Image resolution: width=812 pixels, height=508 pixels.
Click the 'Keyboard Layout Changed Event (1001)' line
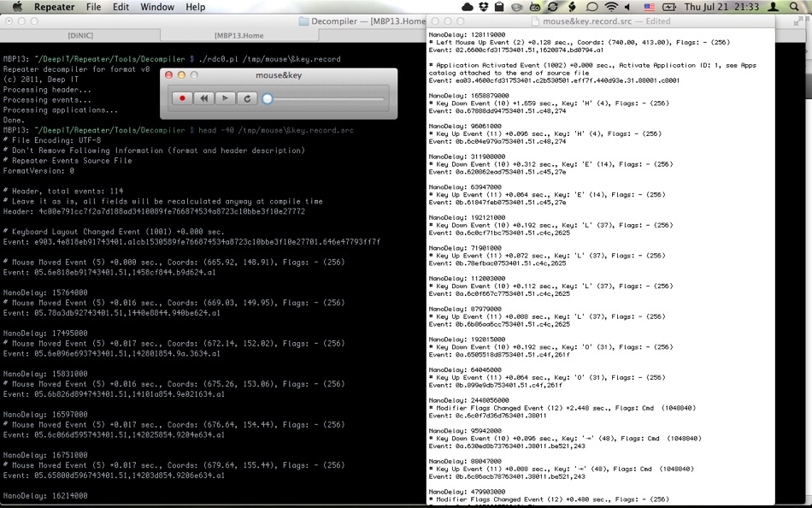tap(114, 232)
